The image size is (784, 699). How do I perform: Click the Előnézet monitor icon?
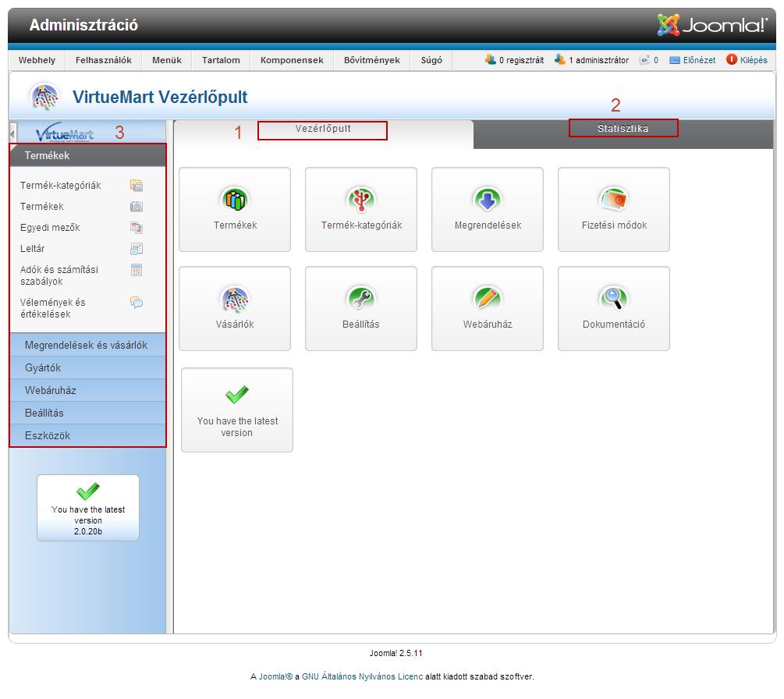[675, 60]
